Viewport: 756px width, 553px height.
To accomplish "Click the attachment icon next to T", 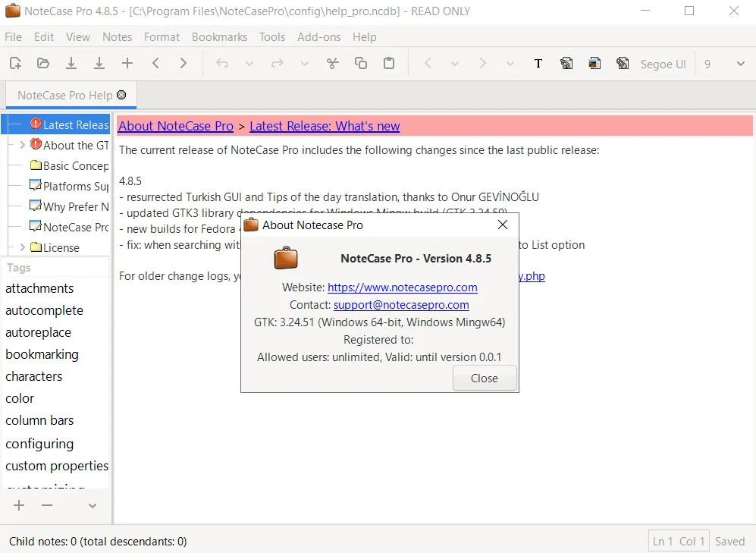I will (x=566, y=63).
